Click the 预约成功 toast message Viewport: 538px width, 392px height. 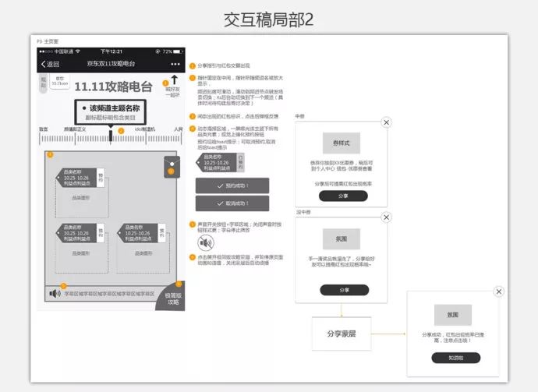tap(232, 186)
